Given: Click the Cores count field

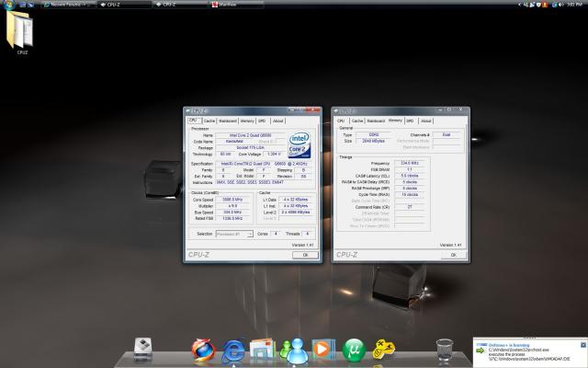Looking at the screenshot, I should (x=276, y=234).
